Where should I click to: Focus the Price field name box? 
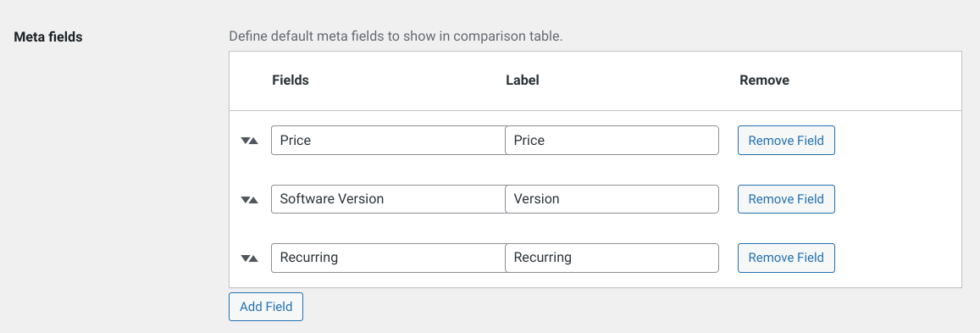pyautogui.click(x=388, y=141)
